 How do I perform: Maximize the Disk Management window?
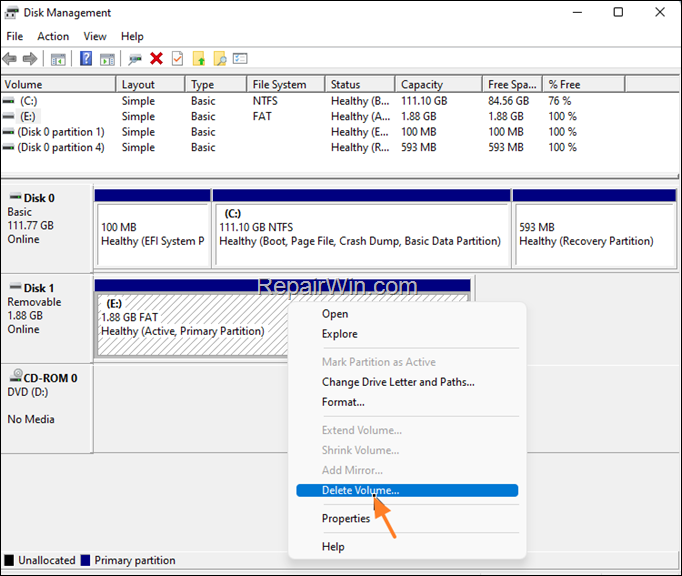click(618, 12)
